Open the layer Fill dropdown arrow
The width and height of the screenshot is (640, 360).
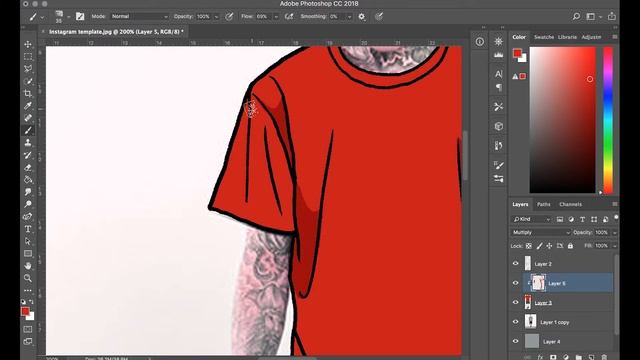[x=615, y=246]
